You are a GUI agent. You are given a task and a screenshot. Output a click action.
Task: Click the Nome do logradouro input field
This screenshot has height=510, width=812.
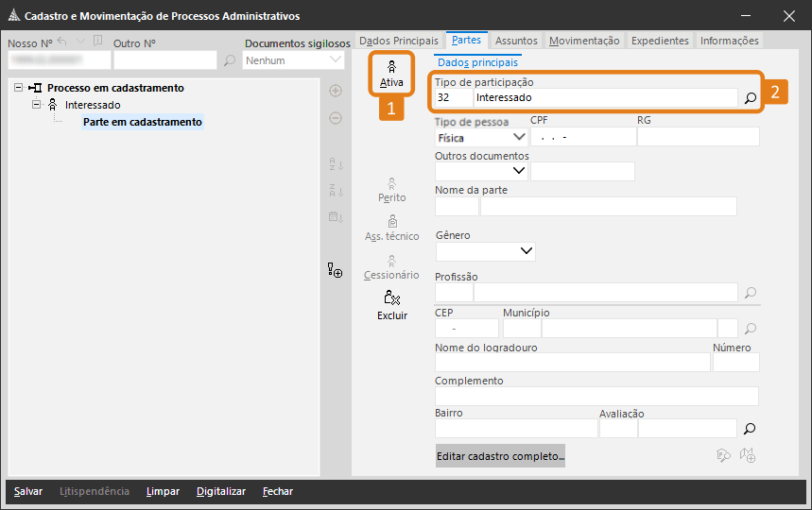pyautogui.click(x=572, y=362)
